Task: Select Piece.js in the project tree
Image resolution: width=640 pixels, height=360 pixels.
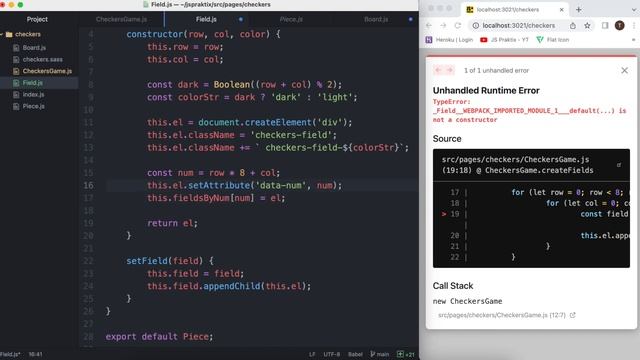Action: (x=34, y=106)
